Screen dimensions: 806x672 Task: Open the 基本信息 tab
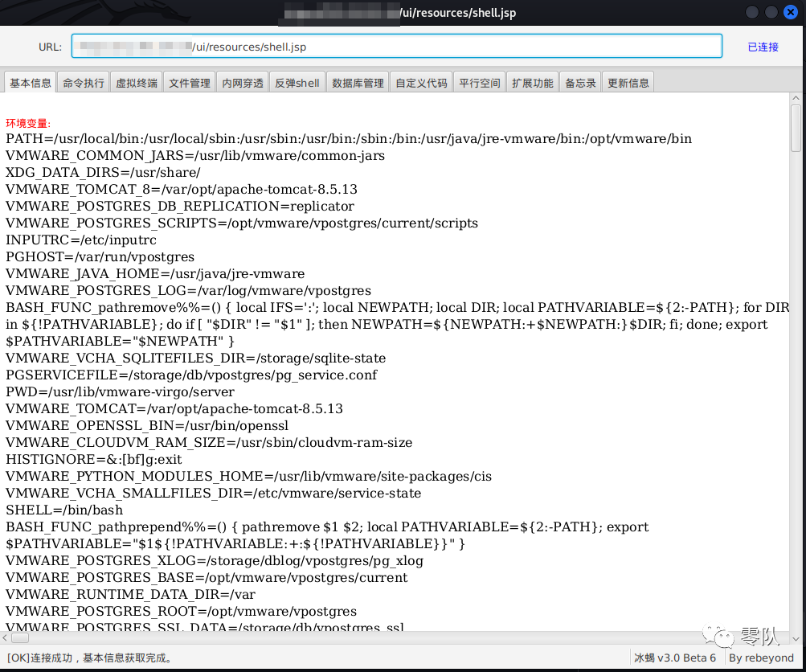30,83
